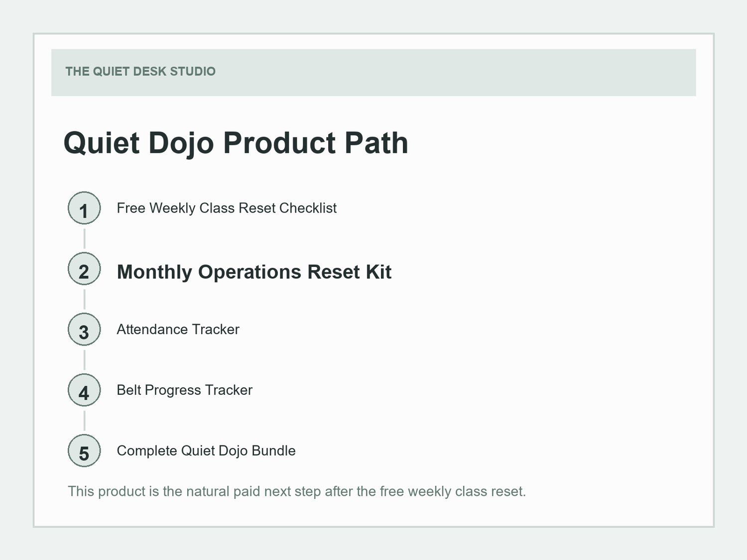
Task: Click the gray page margin outside card
Action: (373, 544)
